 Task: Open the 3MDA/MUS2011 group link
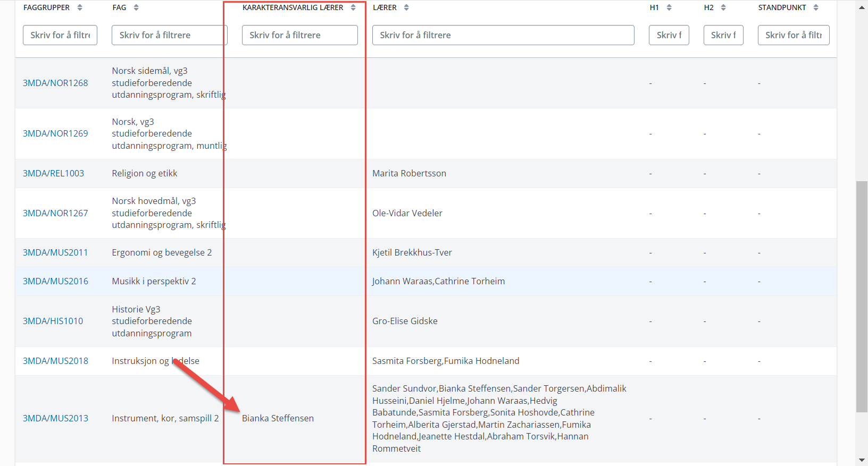tap(55, 252)
